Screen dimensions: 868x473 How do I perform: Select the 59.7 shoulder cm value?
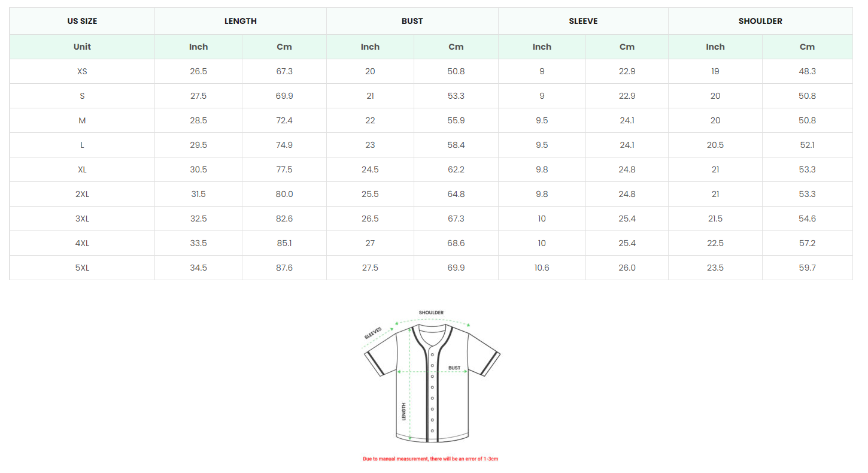coord(807,268)
